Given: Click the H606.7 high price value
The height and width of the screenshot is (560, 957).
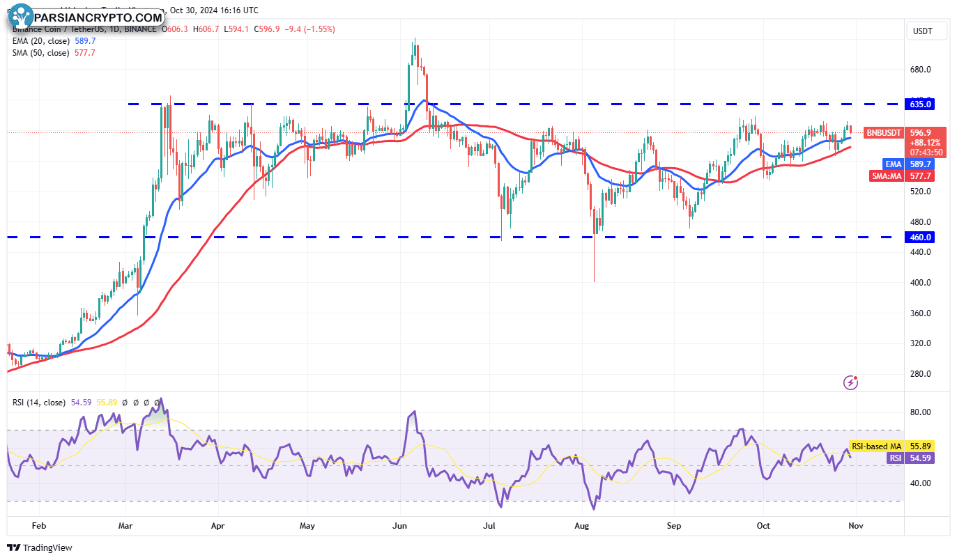Looking at the screenshot, I should pos(206,29).
